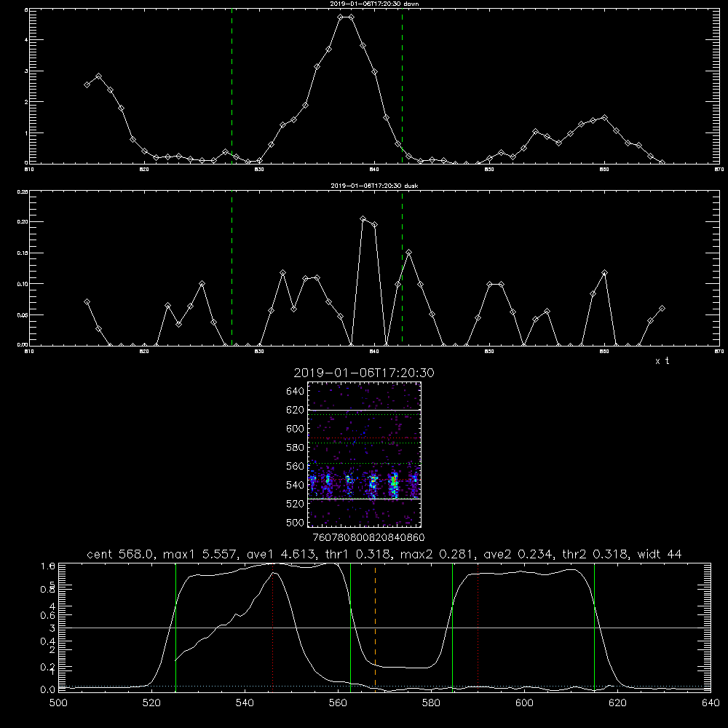Click the left green dashed line in dawn plot
Screen dimensions: 728x728
pos(232,86)
